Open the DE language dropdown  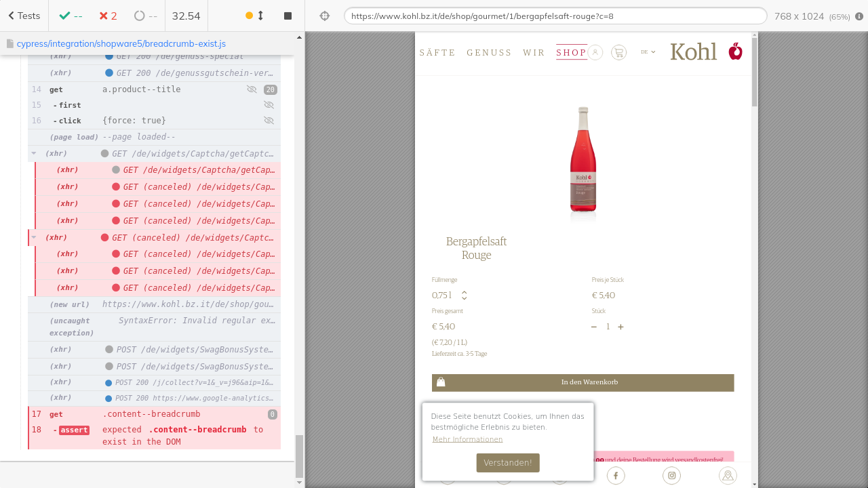(x=648, y=52)
